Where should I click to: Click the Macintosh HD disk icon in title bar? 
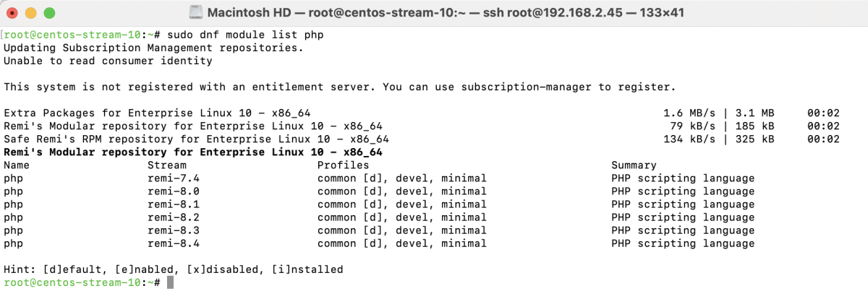195,13
